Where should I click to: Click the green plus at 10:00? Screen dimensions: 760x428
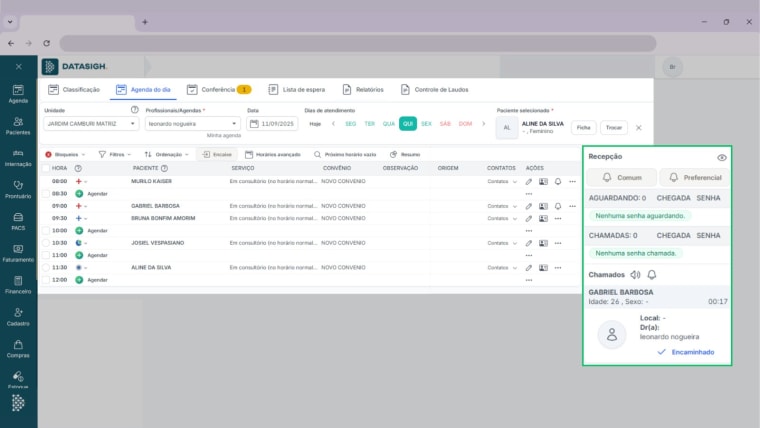point(79,231)
